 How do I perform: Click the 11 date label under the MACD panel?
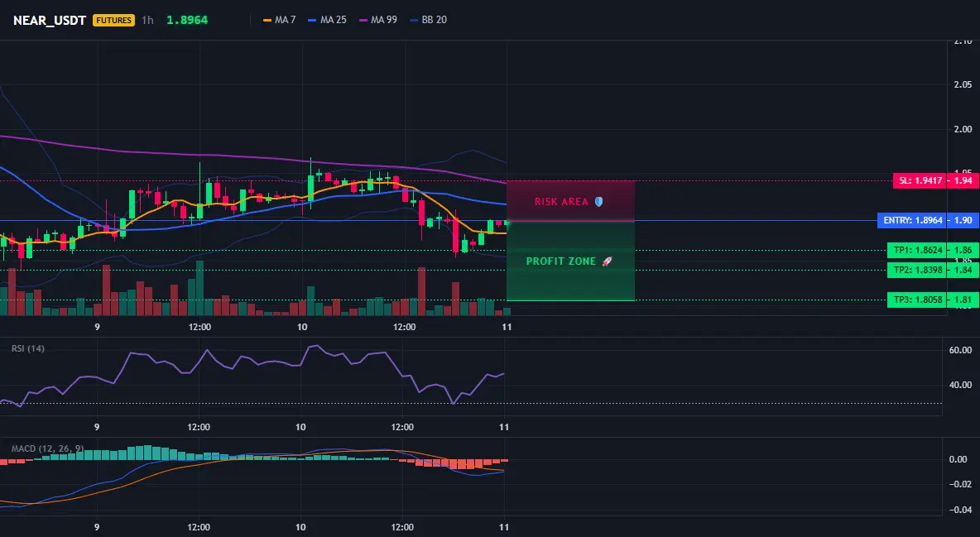[504, 527]
